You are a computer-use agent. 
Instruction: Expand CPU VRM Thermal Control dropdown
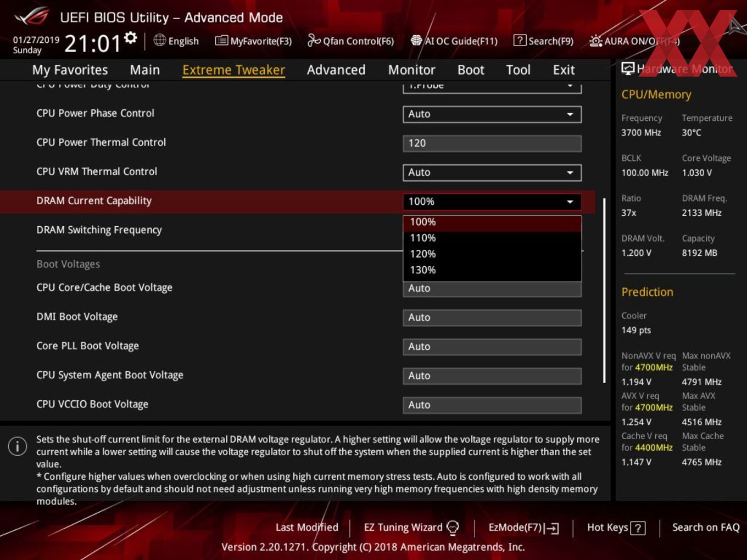(x=492, y=172)
